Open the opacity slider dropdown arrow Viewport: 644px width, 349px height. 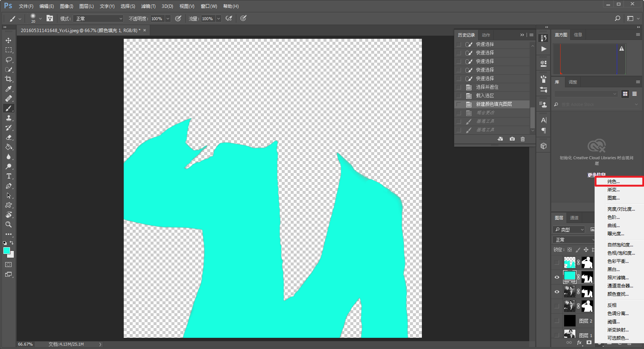point(168,19)
